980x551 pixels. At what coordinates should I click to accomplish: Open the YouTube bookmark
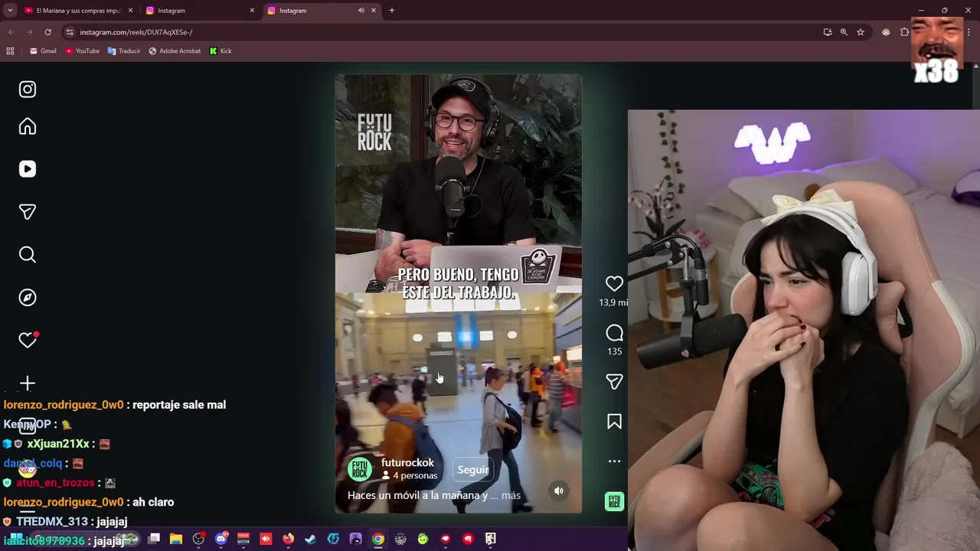pyautogui.click(x=82, y=51)
